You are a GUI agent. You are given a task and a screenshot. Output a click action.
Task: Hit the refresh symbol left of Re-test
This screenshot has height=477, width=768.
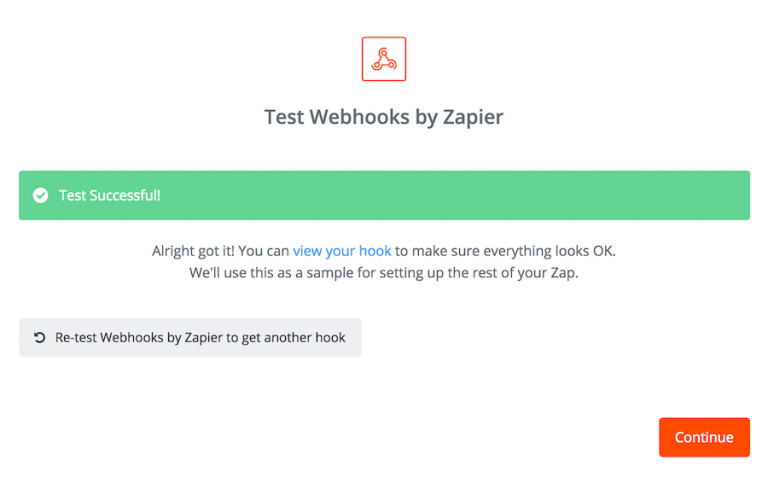[39, 338]
